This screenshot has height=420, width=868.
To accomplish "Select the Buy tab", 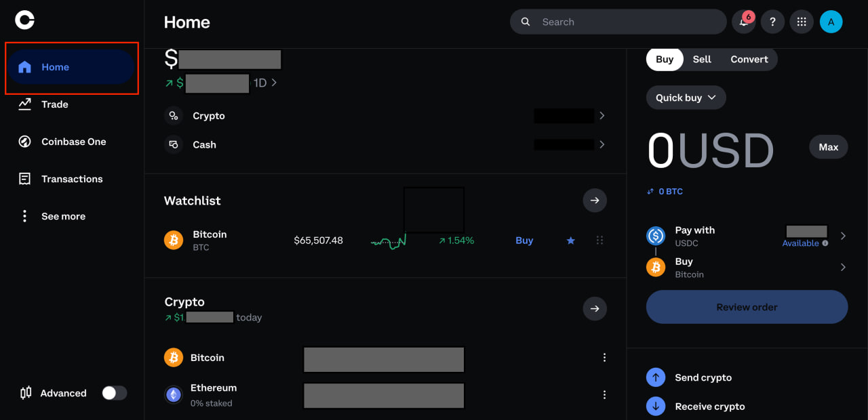I will [x=665, y=60].
